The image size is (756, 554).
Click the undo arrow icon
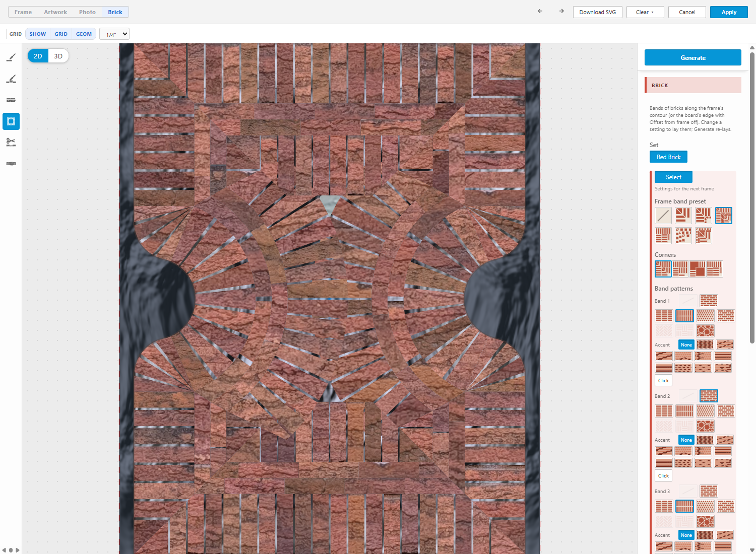click(x=540, y=11)
